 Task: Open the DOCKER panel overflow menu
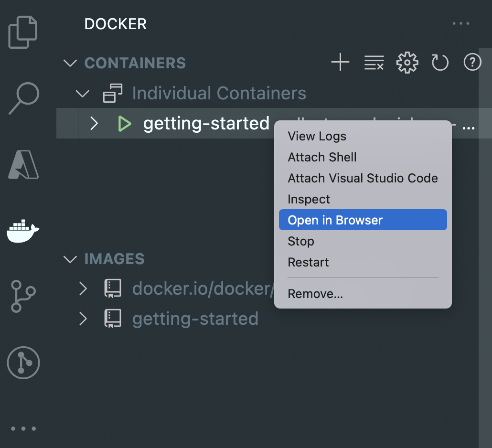pos(460,23)
